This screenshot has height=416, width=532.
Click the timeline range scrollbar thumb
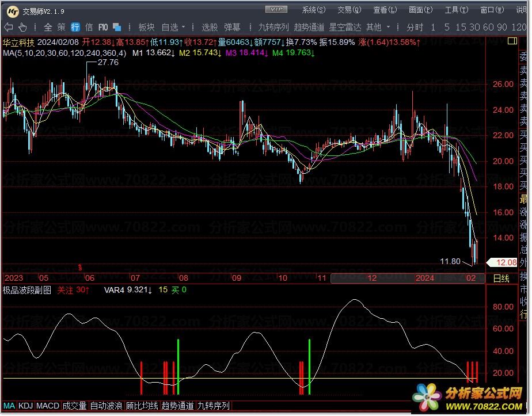click(408, 278)
